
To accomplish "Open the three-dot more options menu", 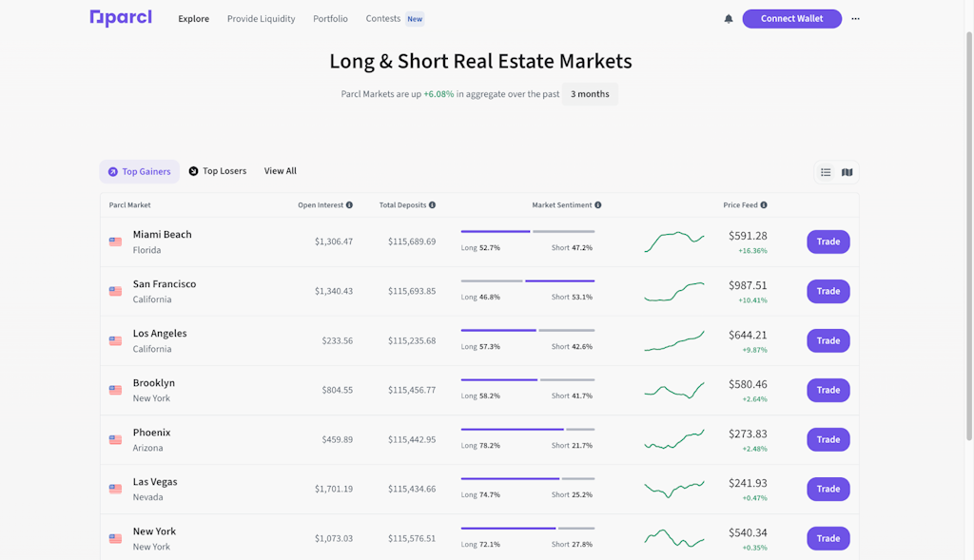I will 855,19.
